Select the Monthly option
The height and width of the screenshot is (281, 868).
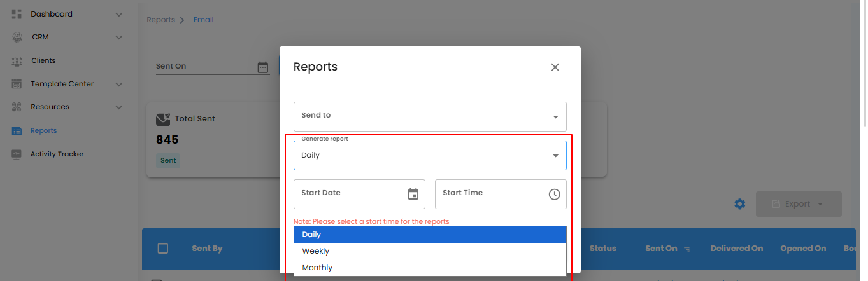click(317, 268)
